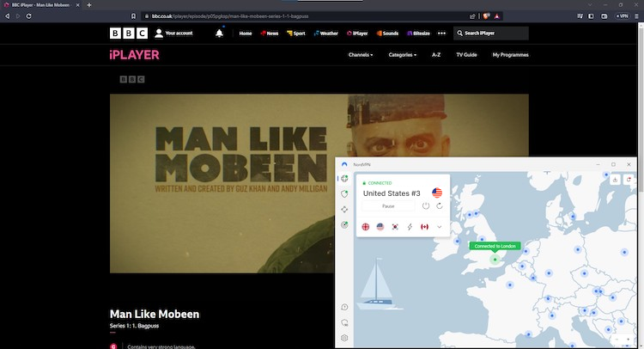Connect to the South Korea flag shortcut

click(x=395, y=227)
